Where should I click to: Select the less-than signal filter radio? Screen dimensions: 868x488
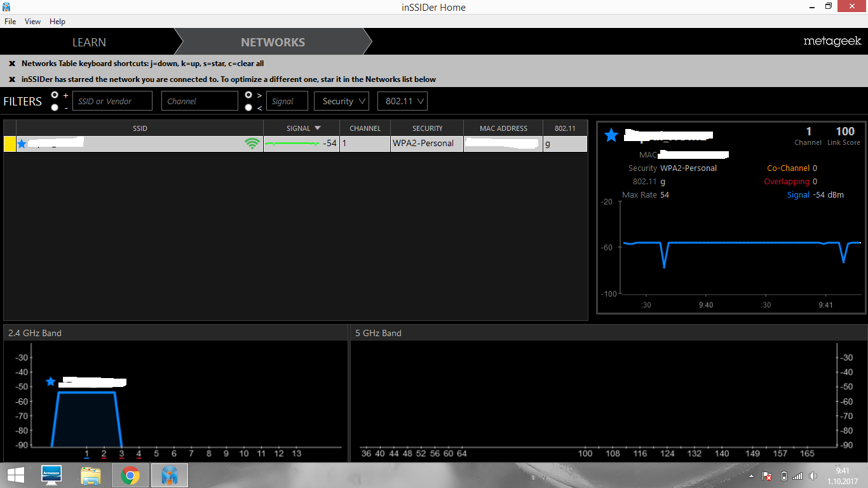point(249,107)
